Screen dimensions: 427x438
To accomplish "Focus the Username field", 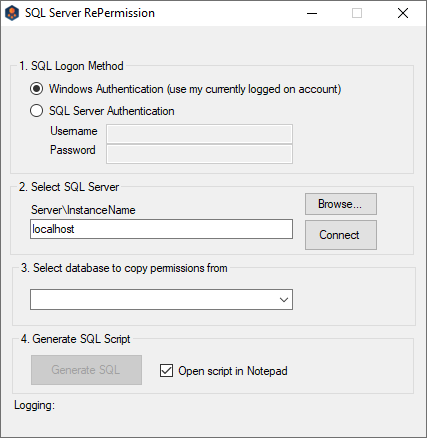I will coord(199,134).
